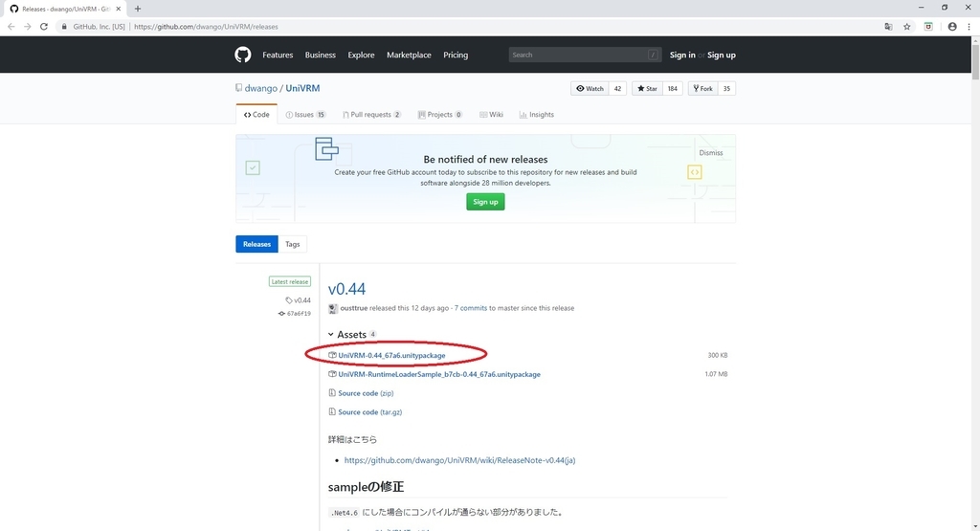
Task: Open a new browser tab
Action: pos(138,9)
